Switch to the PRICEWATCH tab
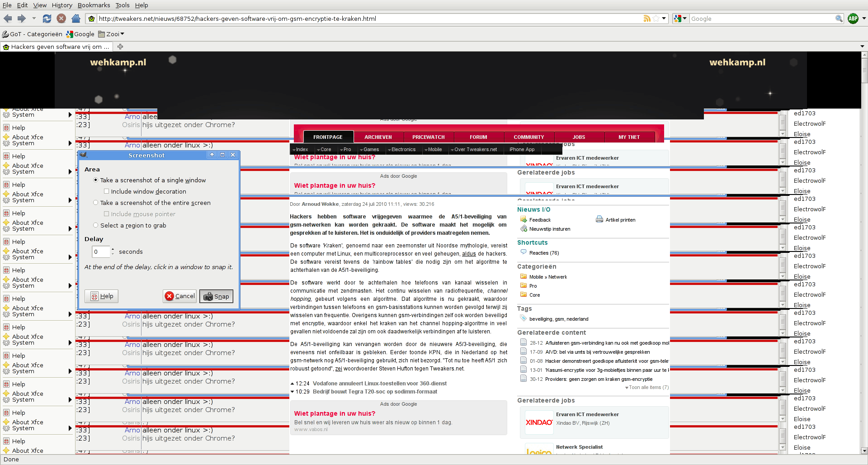This screenshot has width=868, height=465. coord(429,137)
